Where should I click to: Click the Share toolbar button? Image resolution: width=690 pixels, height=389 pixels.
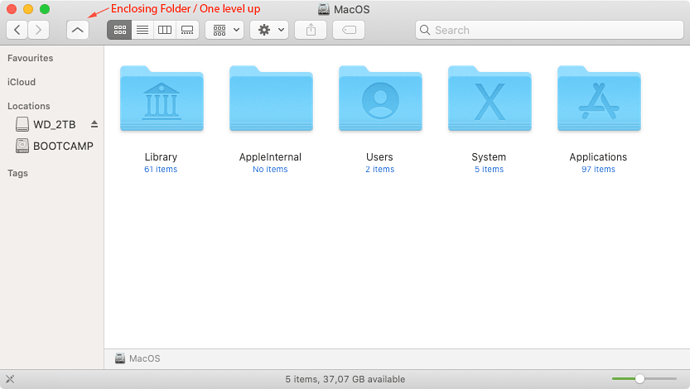coord(311,30)
